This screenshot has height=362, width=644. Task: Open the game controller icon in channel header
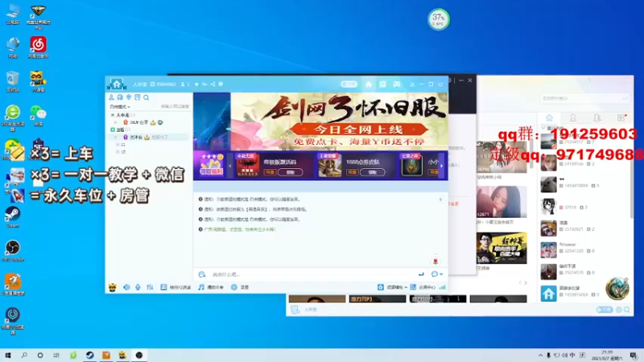(x=396, y=84)
